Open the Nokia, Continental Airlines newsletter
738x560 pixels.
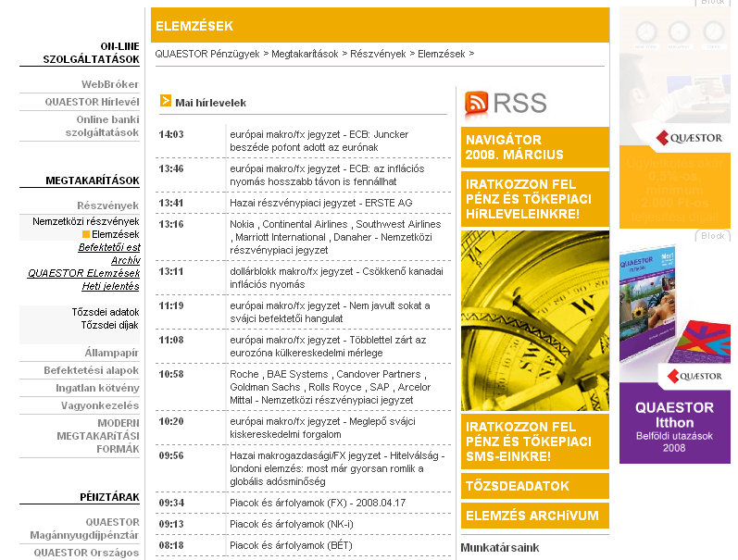335,237
